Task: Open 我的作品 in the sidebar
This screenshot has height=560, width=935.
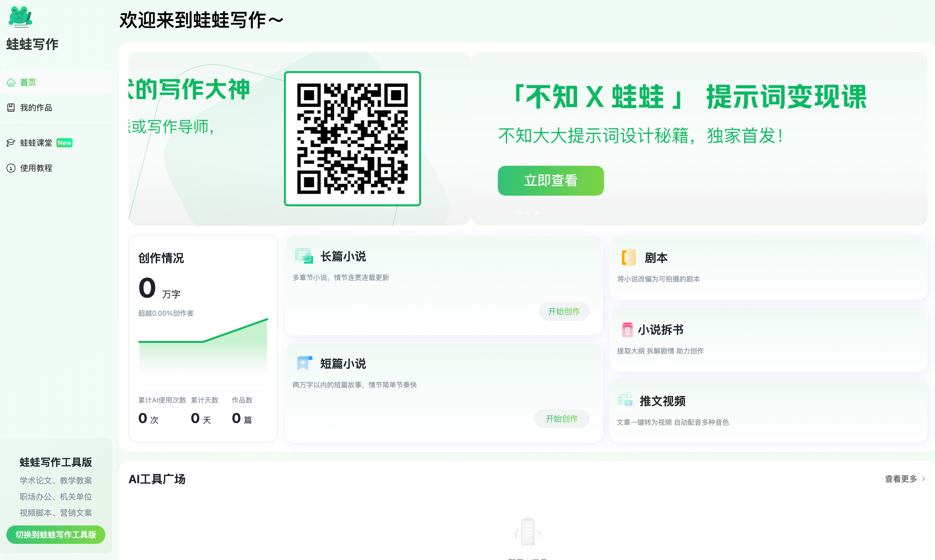Action: (x=56, y=108)
